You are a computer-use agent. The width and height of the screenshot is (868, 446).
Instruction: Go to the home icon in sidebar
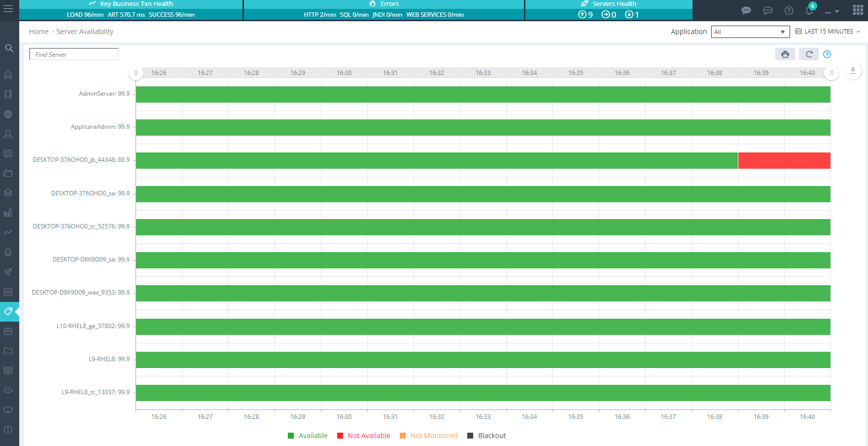8,74
